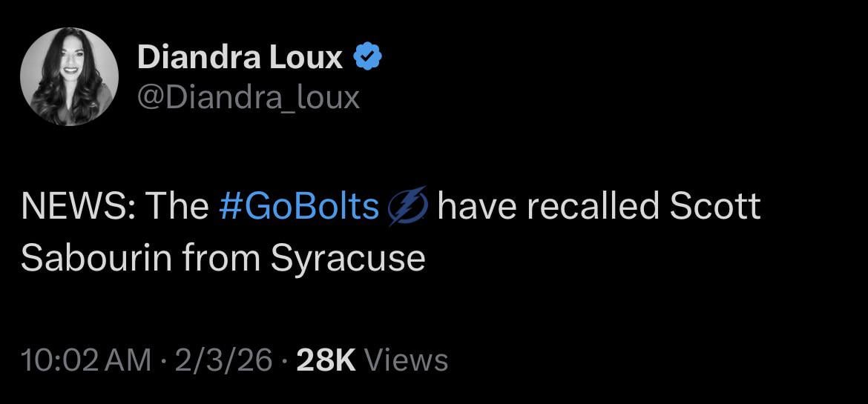Open the @Diandra_loux handle link
The height and width of the screenshot is (404, 868).
point(248,97)
